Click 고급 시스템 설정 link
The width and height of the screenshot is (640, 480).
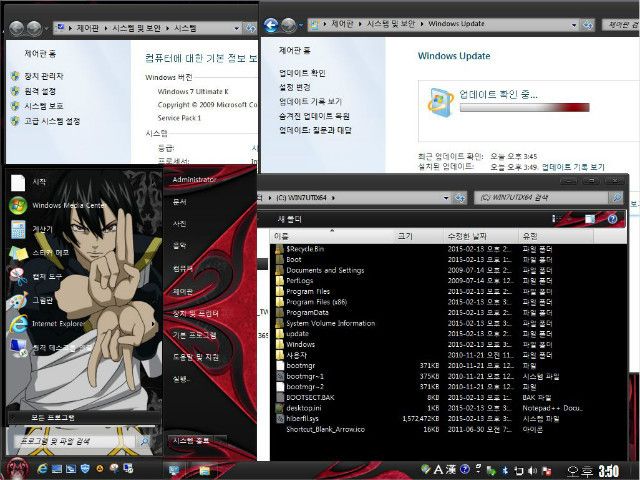point(52,121)
